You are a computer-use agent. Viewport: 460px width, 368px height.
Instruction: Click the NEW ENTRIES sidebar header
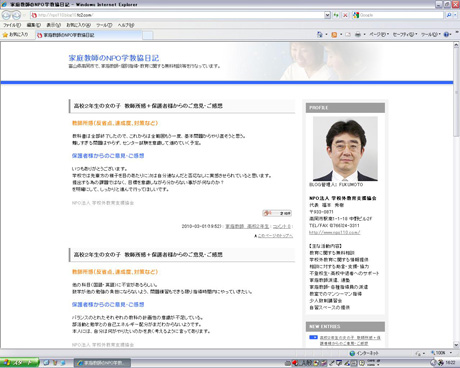[345, 326]
